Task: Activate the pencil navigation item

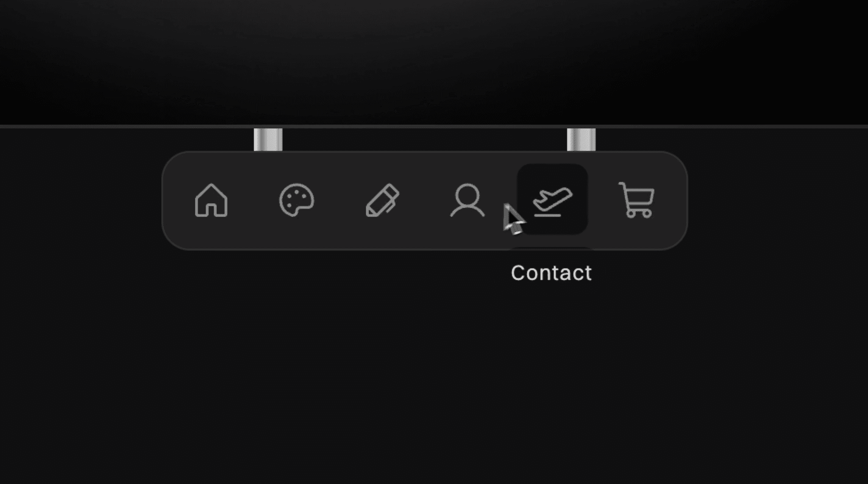Action: coord(382,200)
